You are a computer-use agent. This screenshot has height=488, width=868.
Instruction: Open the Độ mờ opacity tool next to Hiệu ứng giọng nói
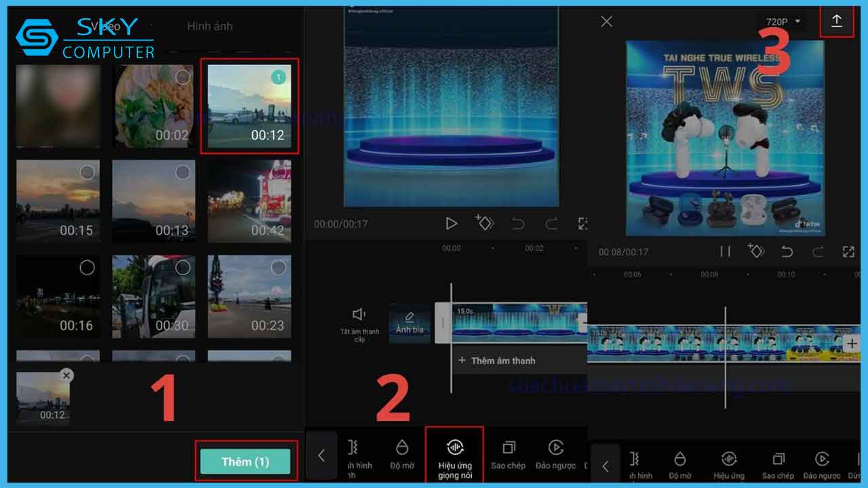402,454
